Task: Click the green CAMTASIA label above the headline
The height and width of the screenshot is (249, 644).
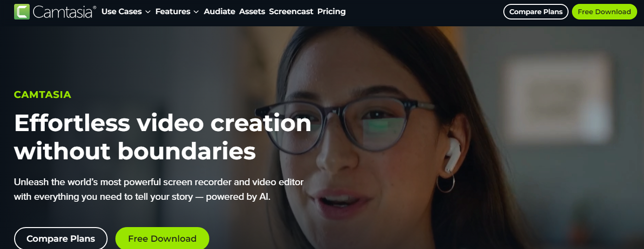Action: 43,95
